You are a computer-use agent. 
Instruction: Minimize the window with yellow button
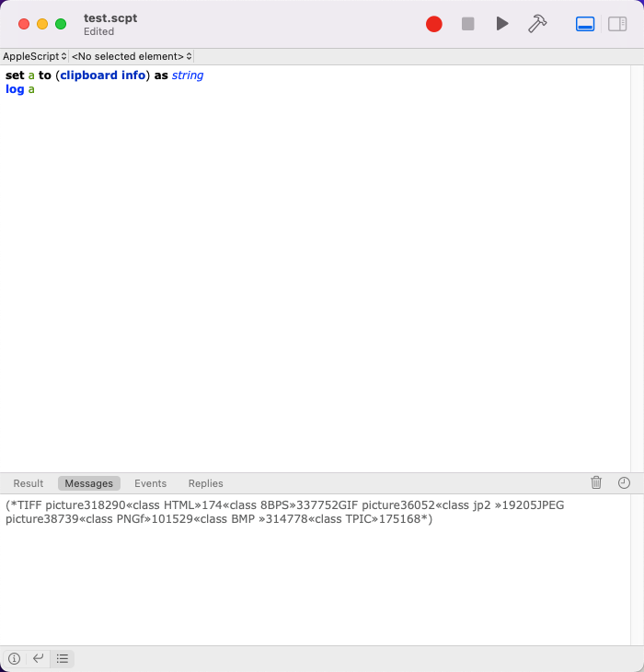pyautogui.click(x=42, y=24)
